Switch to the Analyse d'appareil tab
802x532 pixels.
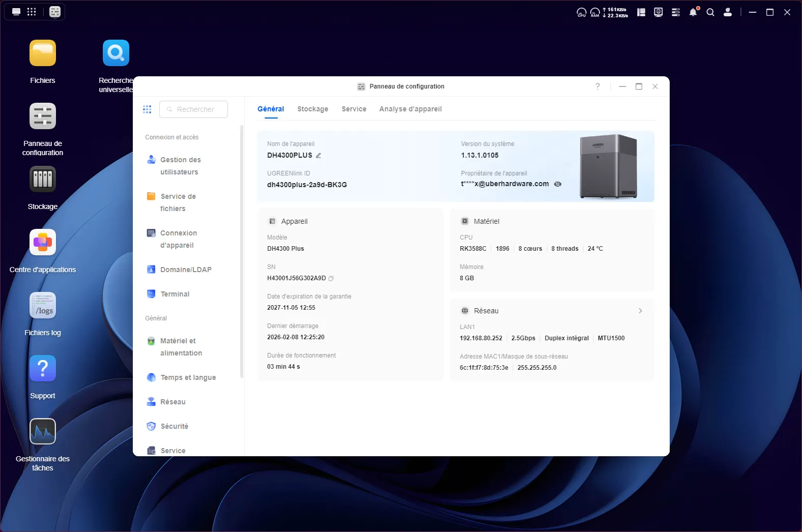(x=410, y=109)
